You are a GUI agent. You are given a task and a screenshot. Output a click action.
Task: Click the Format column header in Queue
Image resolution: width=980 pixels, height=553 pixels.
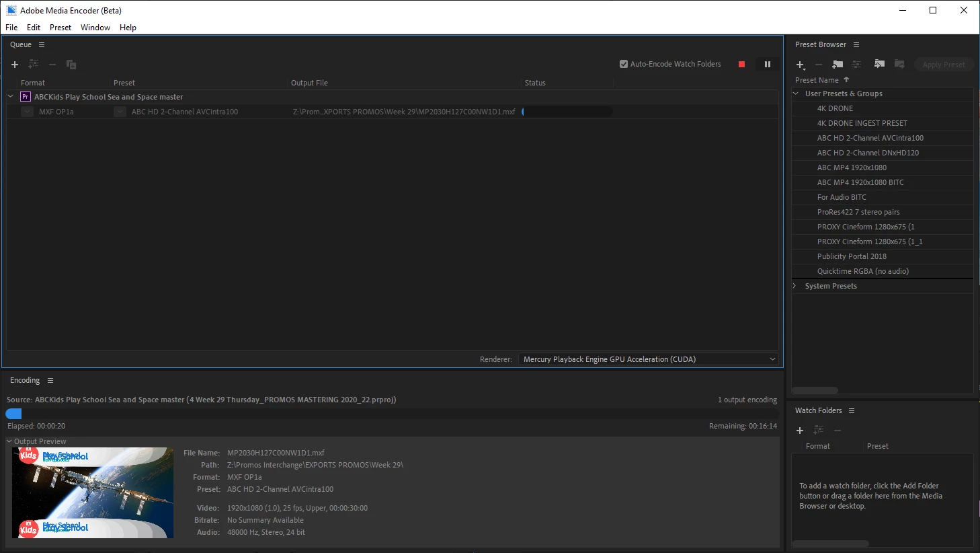(x=33, y=83)
